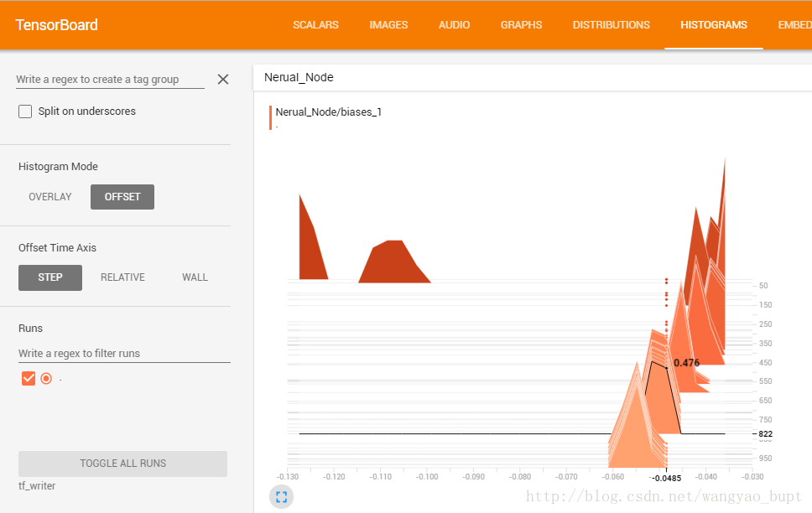The image size is (812, 513).
Task: Click the tf_writer log directory label
Action: [37, 485]
